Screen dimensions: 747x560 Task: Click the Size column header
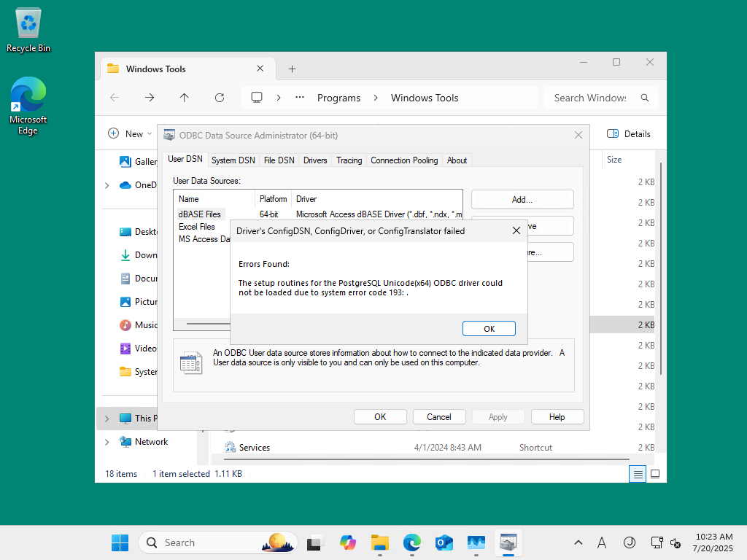click(614, 160)
